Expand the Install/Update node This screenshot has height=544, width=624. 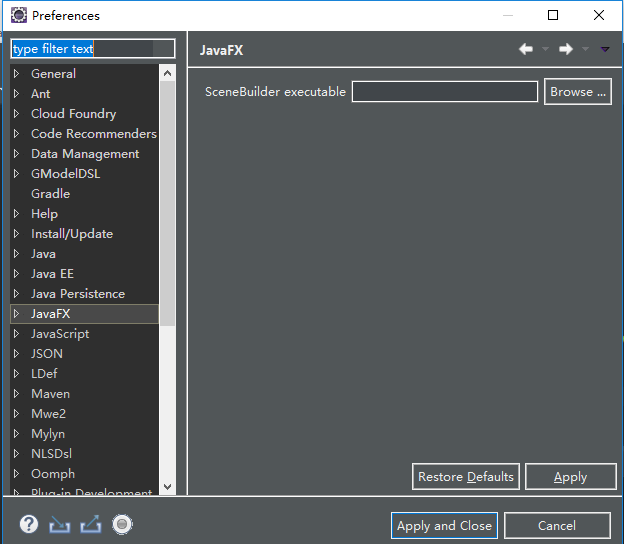(x=16, y=234)
